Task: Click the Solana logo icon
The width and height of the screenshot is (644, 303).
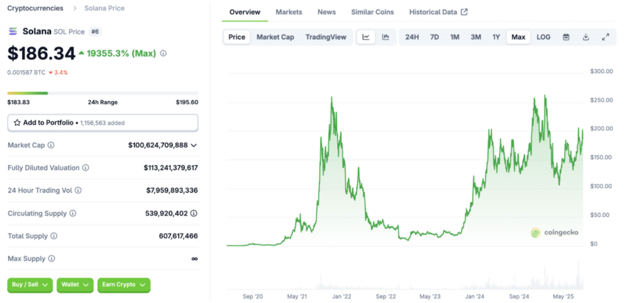Action: click(x=13, y=31)
